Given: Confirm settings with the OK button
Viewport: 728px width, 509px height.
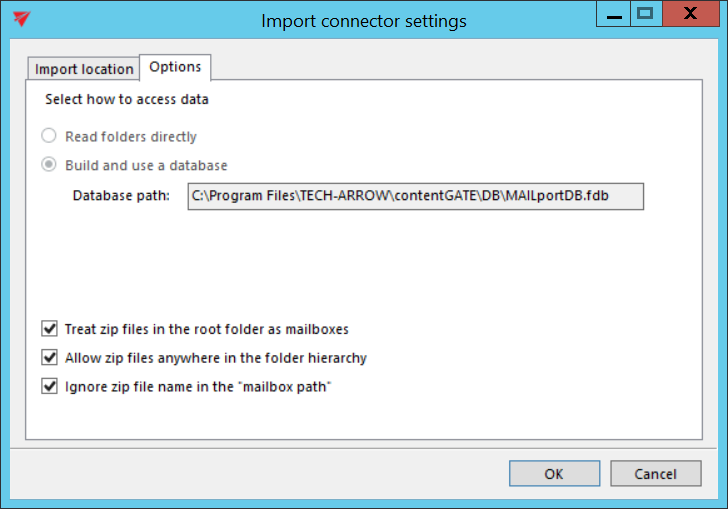Looking at the screenshot, I should point(554,474).
